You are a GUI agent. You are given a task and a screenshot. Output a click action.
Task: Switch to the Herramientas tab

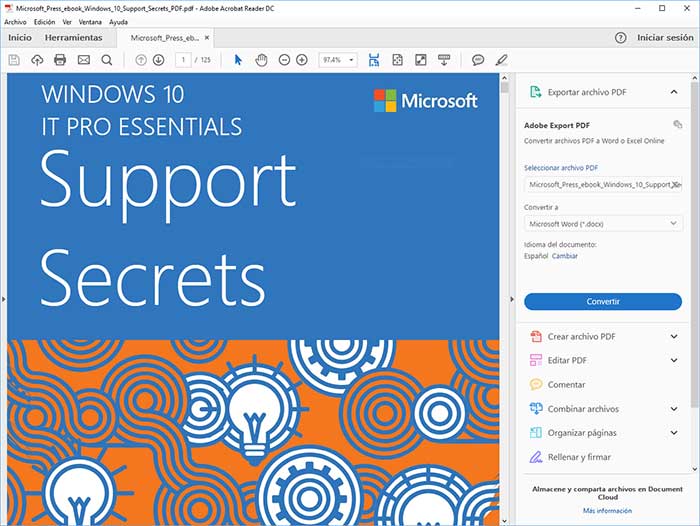(x=74, y=38)
